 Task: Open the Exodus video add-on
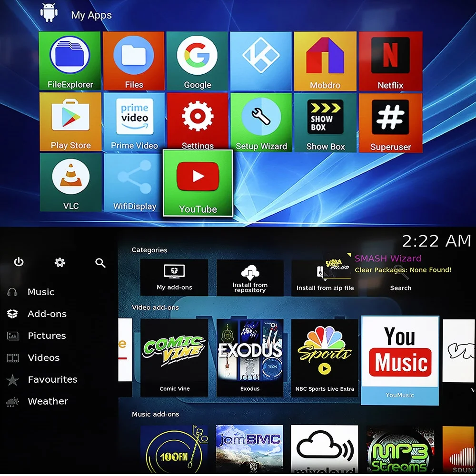(250, 357)
